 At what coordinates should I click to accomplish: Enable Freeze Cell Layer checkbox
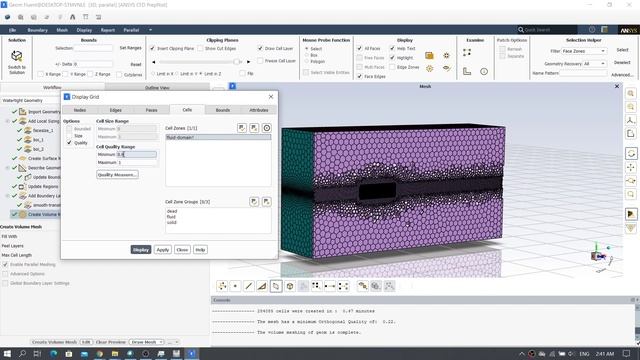pyautogui.click(x=260, y=60)
